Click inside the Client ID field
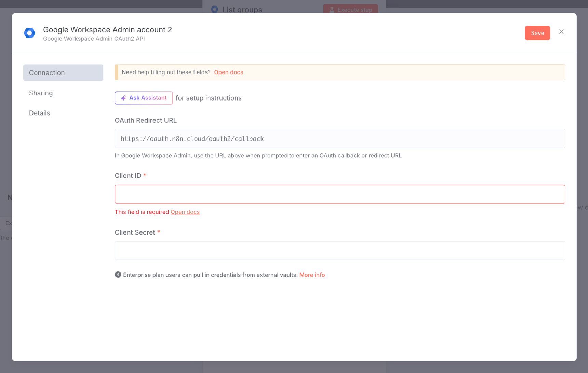588x373 pixels. tap(339, 194)
